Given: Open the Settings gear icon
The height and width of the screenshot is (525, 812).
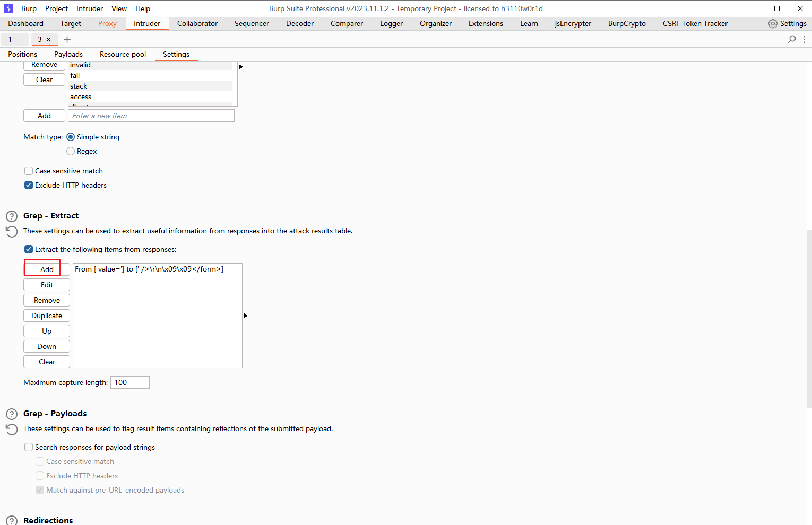Looking at the screenshot, I should (773, 23).
